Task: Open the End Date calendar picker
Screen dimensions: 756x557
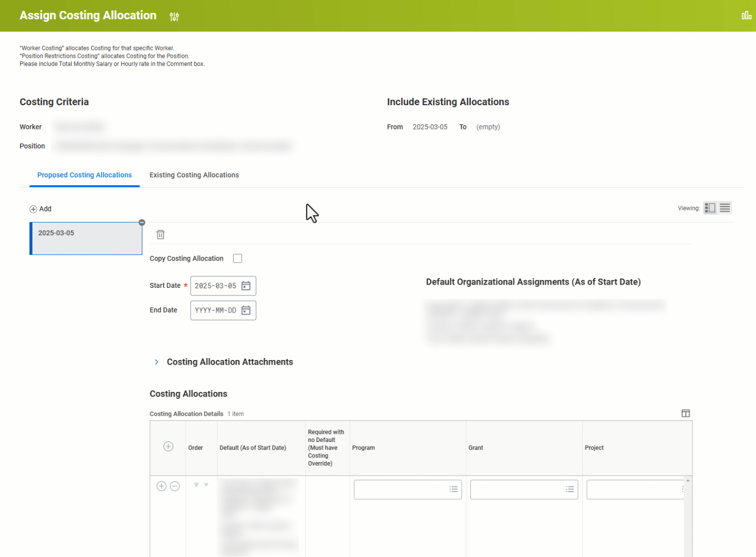Action: 246,310
